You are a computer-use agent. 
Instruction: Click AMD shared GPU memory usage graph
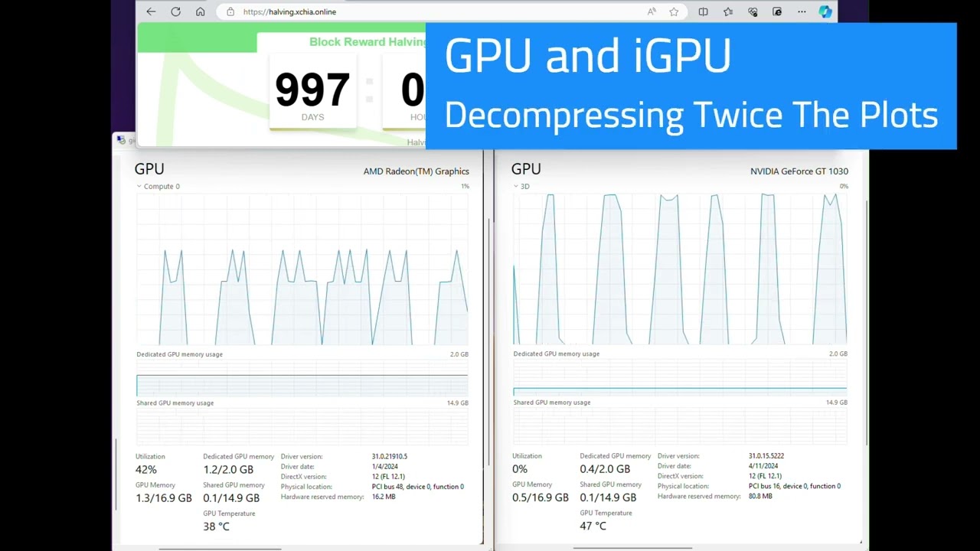(302, 426)
